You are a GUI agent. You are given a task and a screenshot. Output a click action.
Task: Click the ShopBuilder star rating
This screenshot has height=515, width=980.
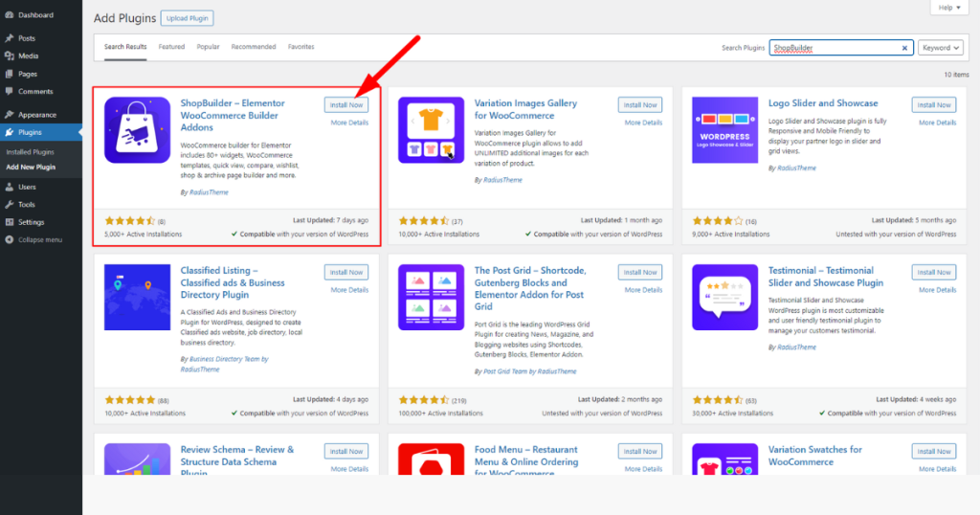tap(130, 220)
